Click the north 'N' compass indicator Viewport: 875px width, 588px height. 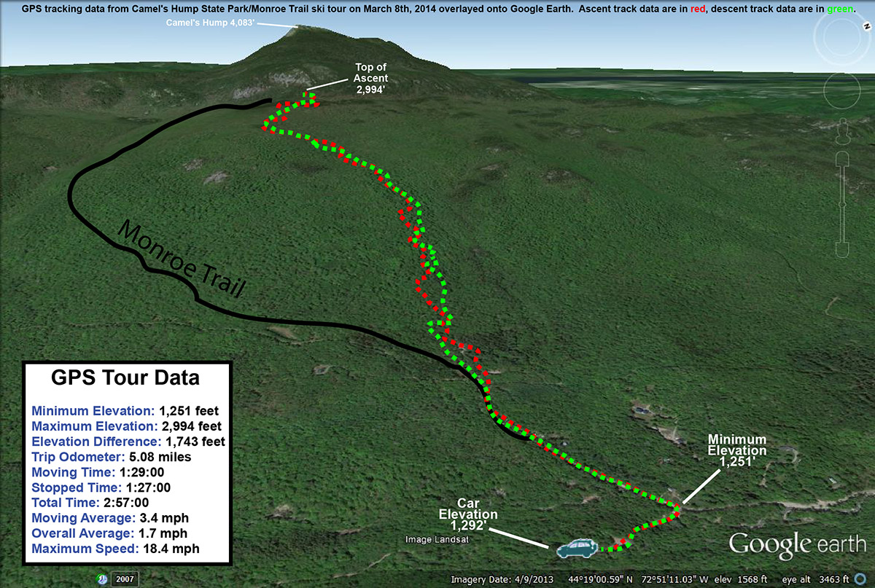pos(867,26)
